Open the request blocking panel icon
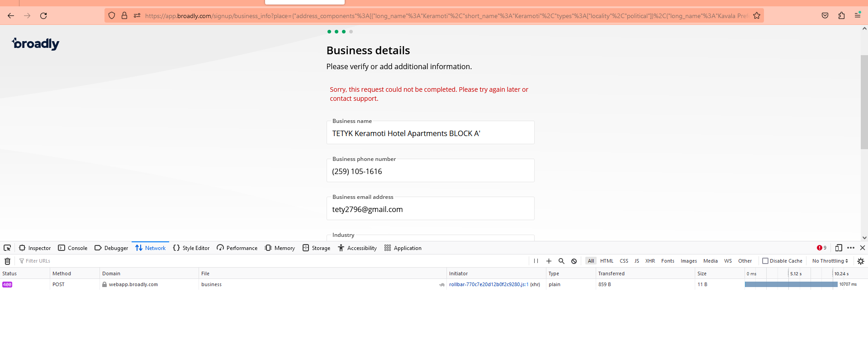The width and height of the screenshot is (868, 344). [574, 261]
